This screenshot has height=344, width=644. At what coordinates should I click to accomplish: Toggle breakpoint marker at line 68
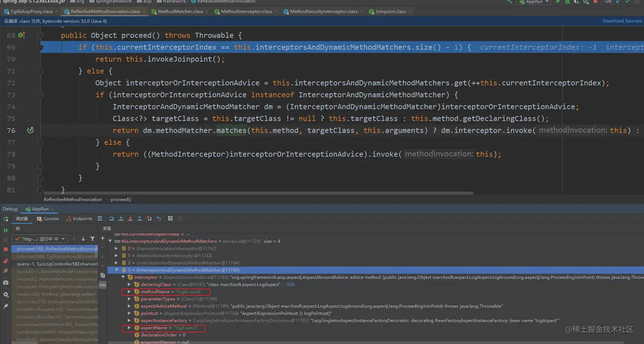click(x=21, y=35)
